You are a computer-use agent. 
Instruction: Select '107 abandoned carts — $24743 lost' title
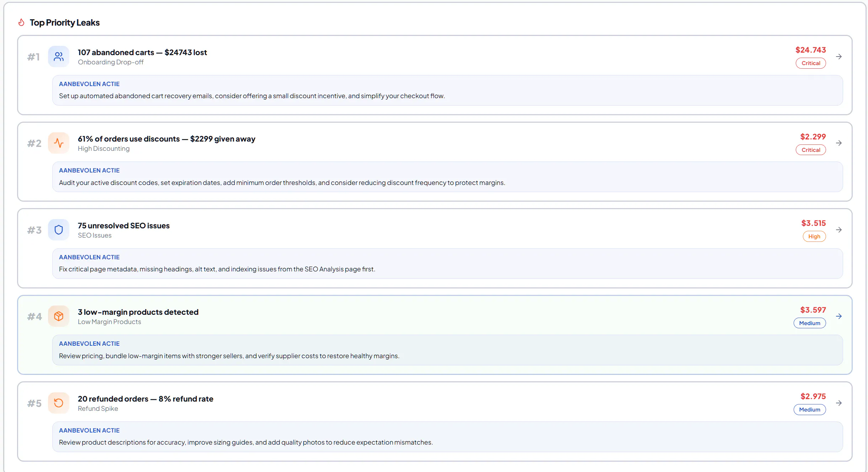point(142,52)
